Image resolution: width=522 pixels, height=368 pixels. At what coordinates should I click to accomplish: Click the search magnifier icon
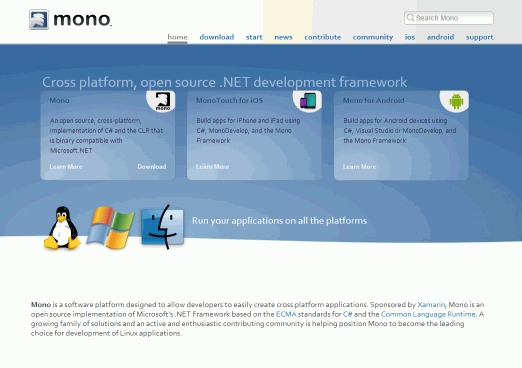[x=410, y=18]
